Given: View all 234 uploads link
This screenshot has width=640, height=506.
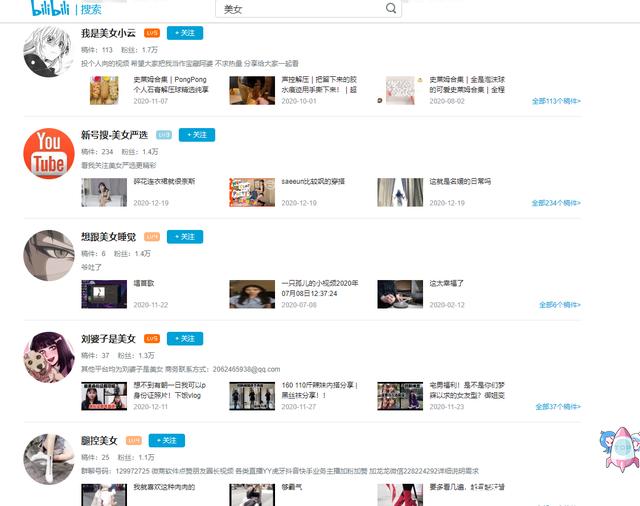Looking at the screenshot, I should [556, 203].
